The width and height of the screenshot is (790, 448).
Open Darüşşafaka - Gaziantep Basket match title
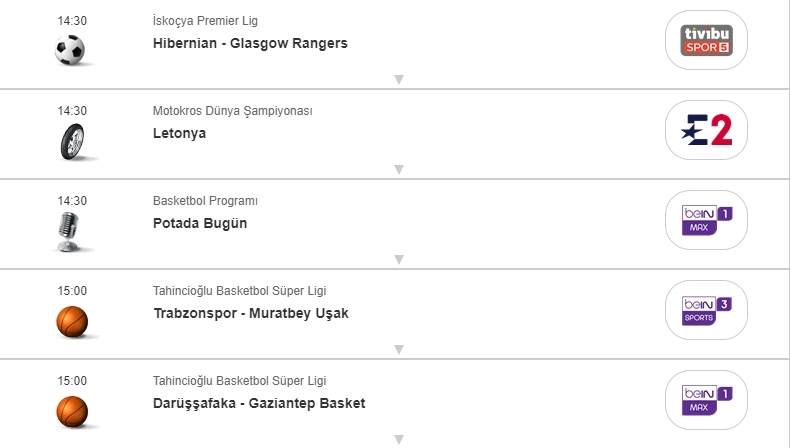point(259,403)
